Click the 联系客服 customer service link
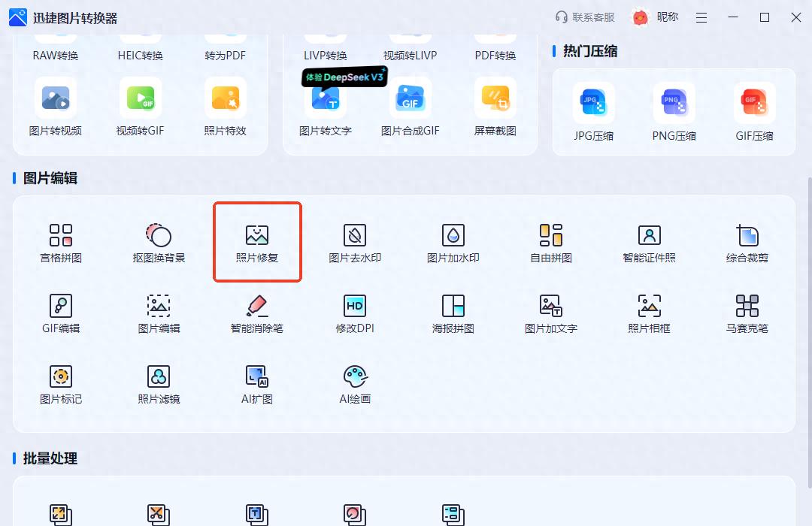 point(585,17)
